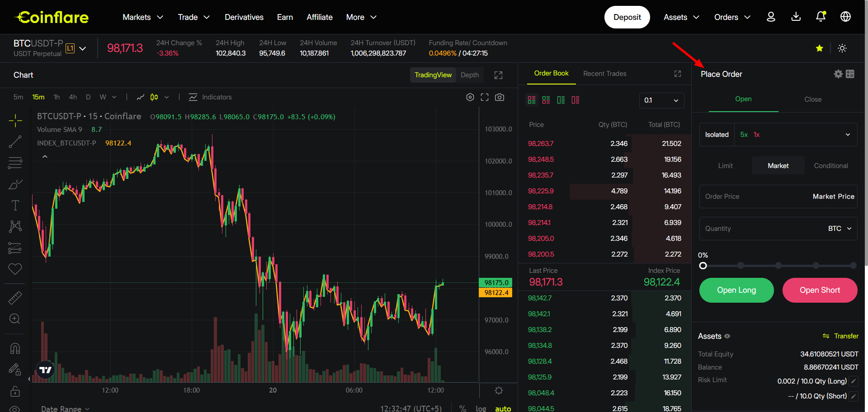Open the user profile icon
Screen dimensions: 868x412
coord(771,17)
